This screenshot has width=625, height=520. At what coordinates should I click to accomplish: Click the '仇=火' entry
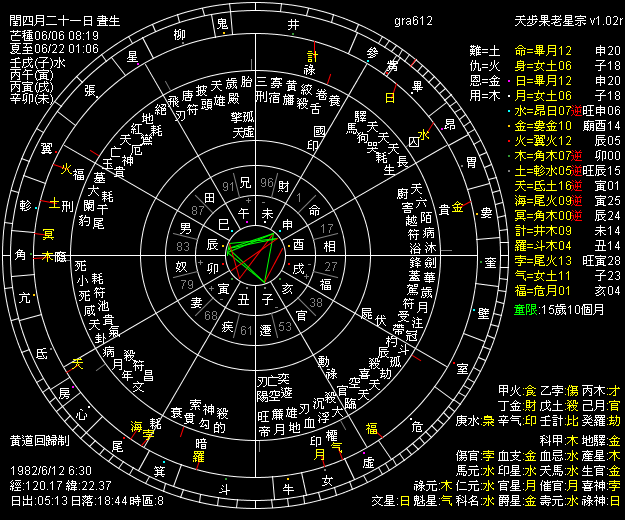pos(485,66)
